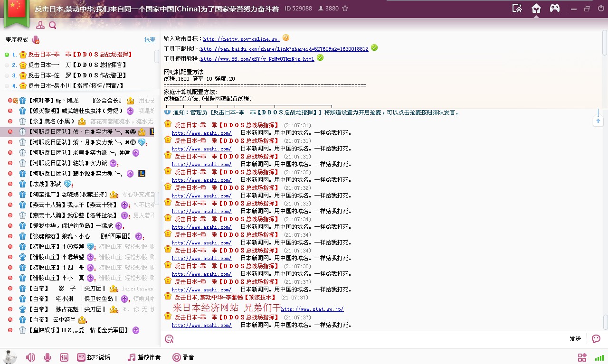Click the orange question mark beside nettv link
This screenshot has height=364, width=608.
click(286, 37)
